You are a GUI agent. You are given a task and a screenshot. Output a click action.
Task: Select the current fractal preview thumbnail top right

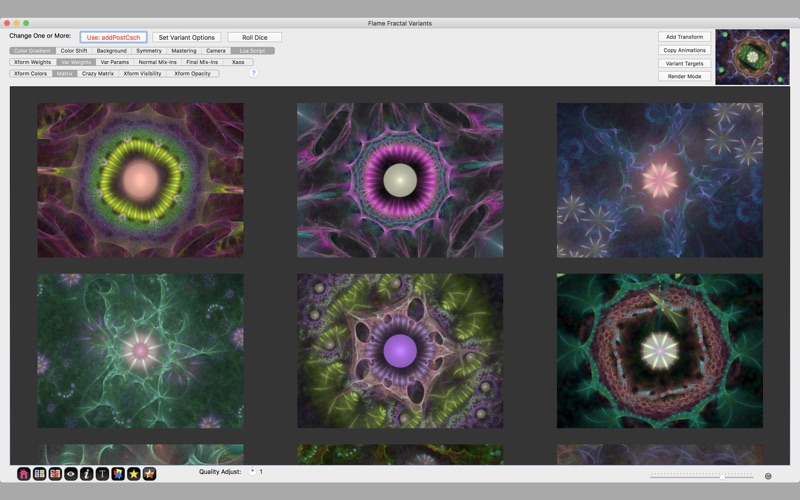pyautogui.click(x=752, y=57)
